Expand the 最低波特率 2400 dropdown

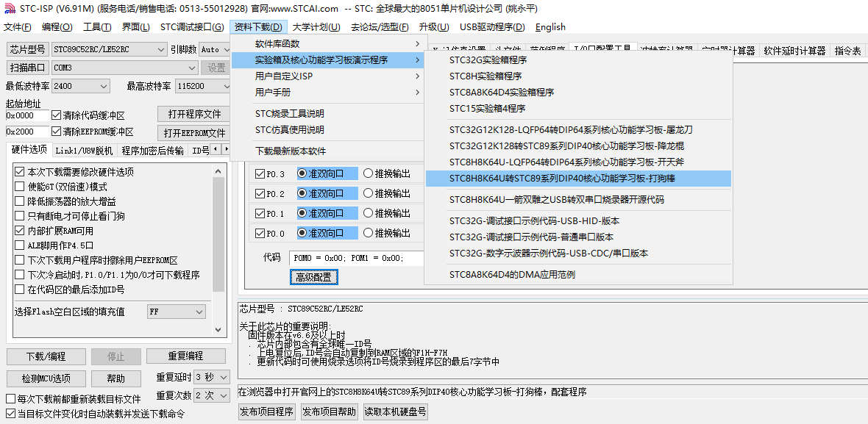(x=104, y=86)
